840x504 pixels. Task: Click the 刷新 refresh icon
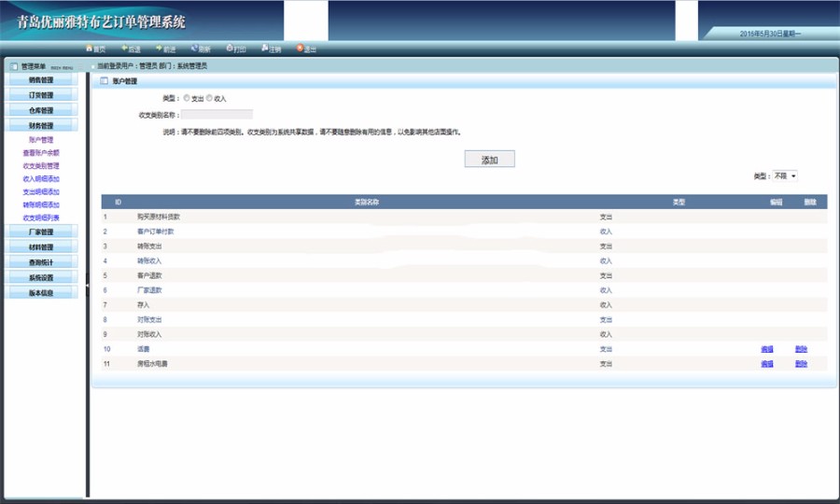pyautogui.click(x=194, y=49)
